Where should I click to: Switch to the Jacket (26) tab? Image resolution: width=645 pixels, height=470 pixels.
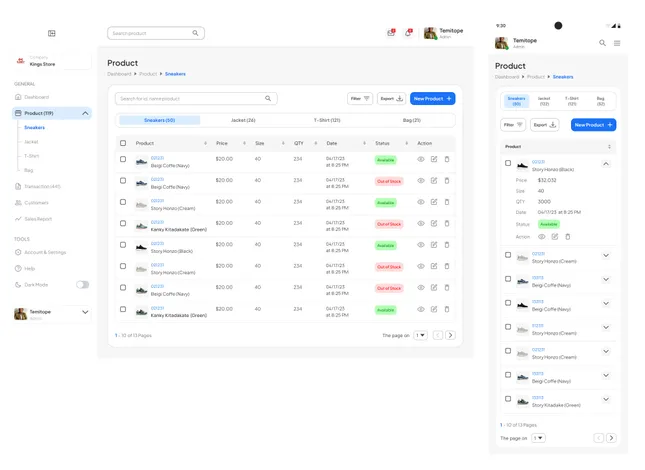tap(243, 120)
